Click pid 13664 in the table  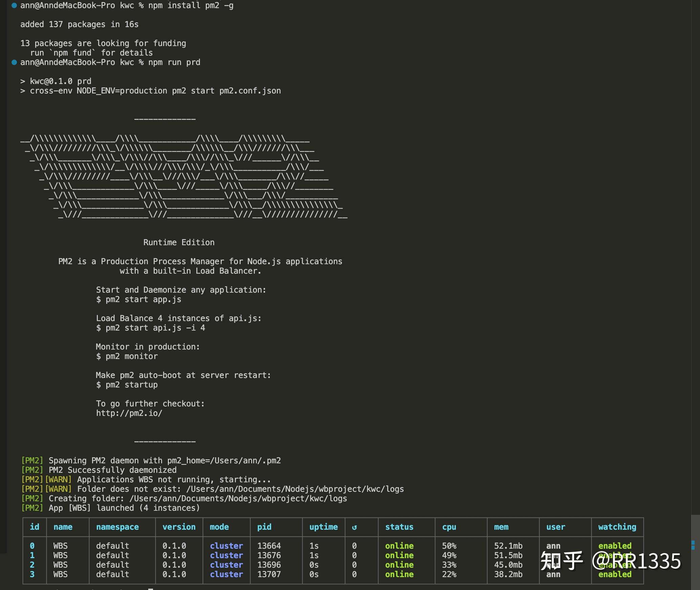click(269, 546)
